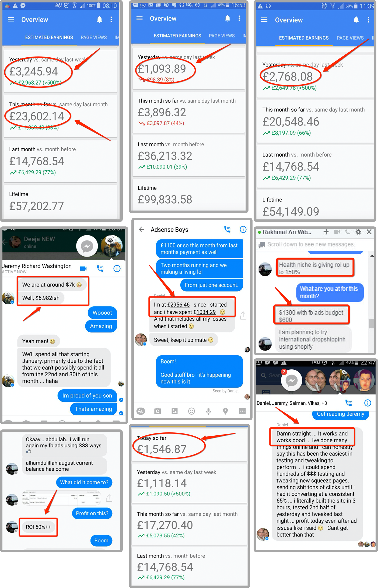Open settings gear in Rakhmat Ari chat window
Image resolution: width=378 pixels, height=588 pixels.
tap(358, 232)
